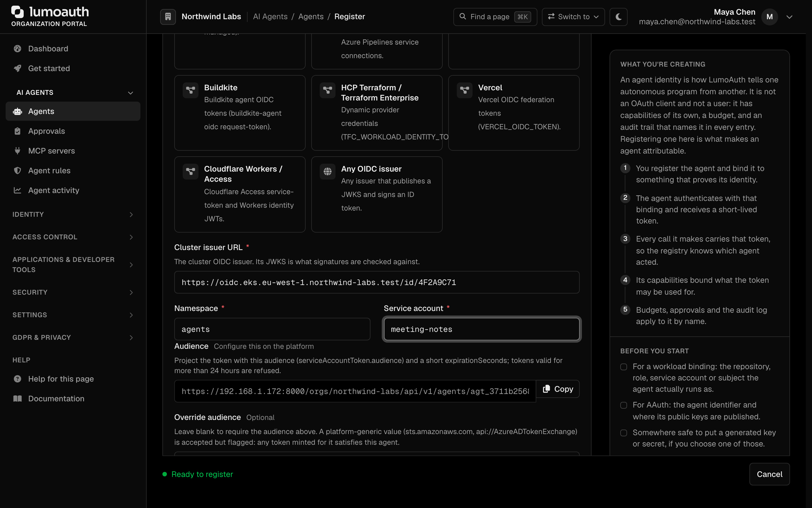
Task: Click the Audience URL field
Action: point(355,391)
